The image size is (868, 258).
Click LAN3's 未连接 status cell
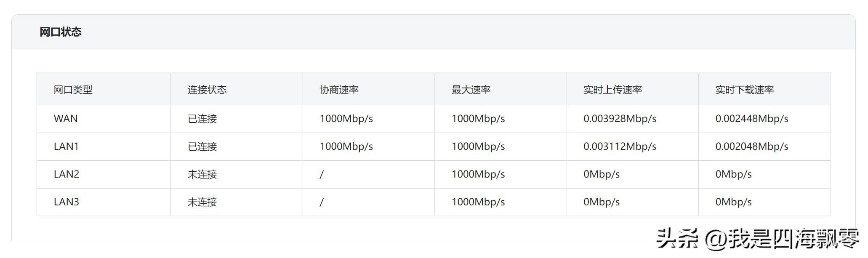pyautogui.click(x=202, y=202)
